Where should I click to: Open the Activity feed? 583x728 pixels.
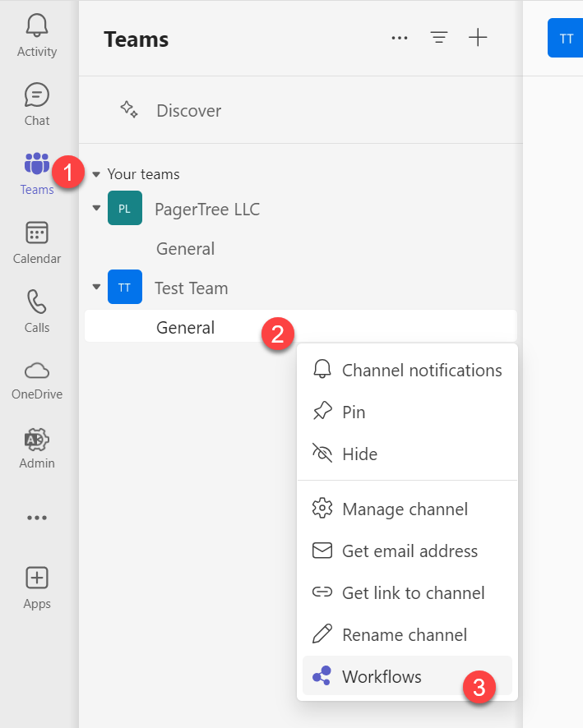click(36, 33)
